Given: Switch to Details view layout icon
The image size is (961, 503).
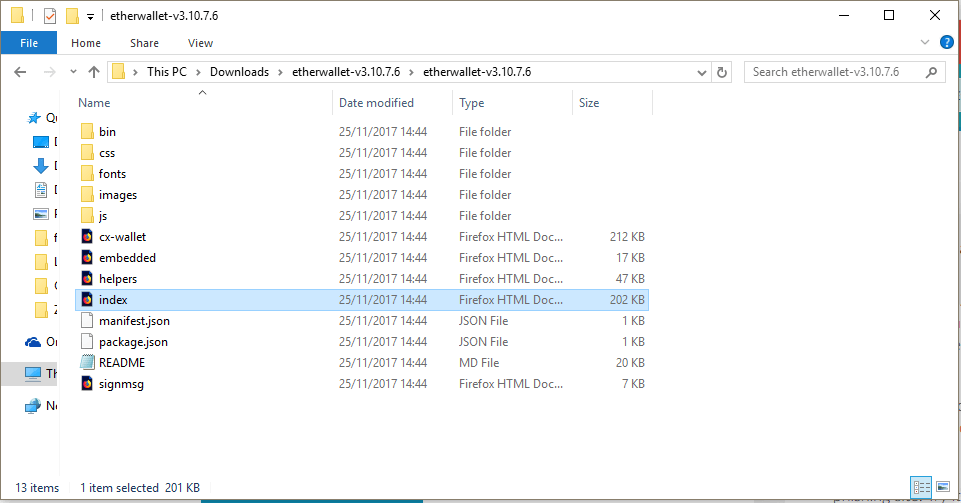Looking at the screenshot, I should click(921, 487).
